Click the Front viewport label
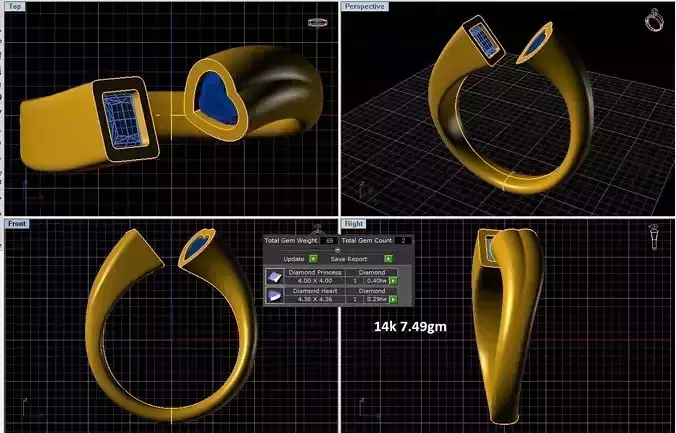 [17, 223]
